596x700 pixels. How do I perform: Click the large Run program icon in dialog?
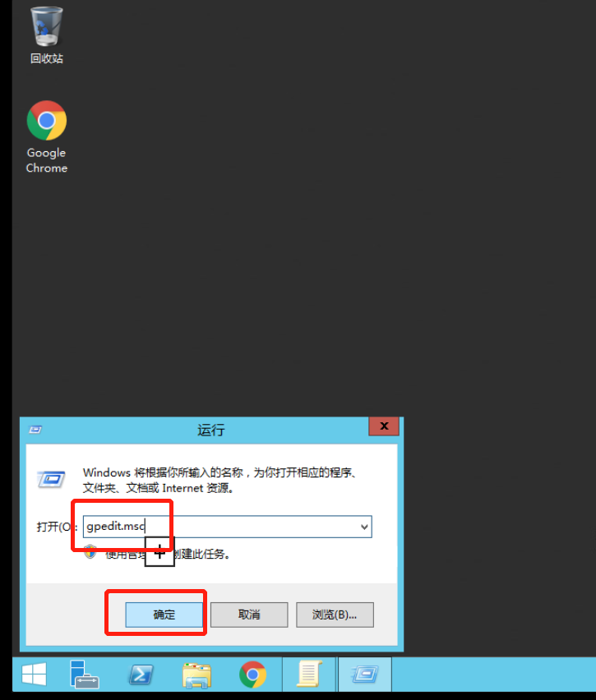pos(51,480)
